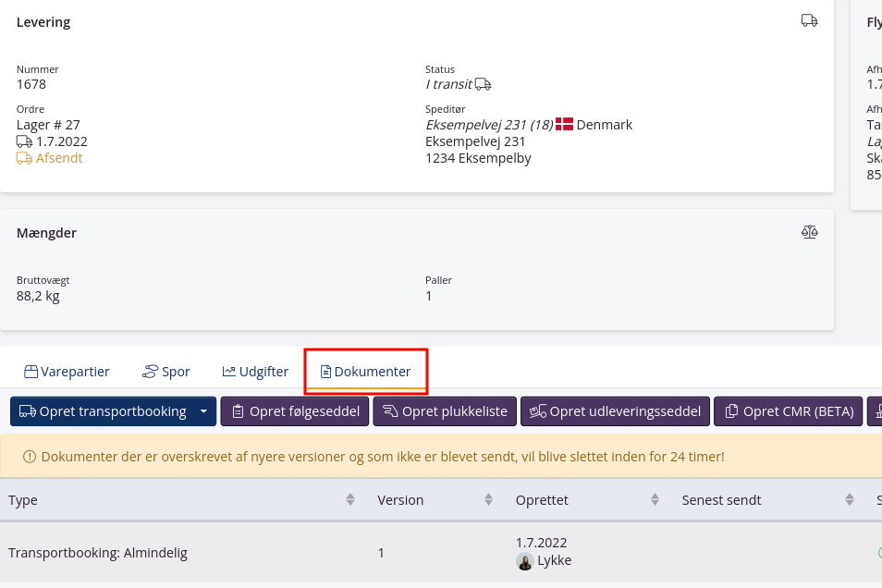This screenshot has width=882, height=588.
Task: Click Opret CMR (BETA) button
Action: coord(789,411)
